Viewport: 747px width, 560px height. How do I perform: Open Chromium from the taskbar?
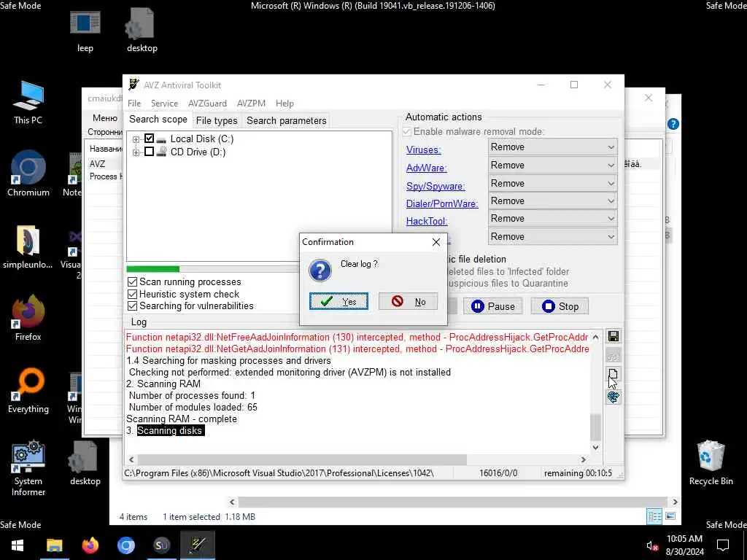tap(125, 545)
